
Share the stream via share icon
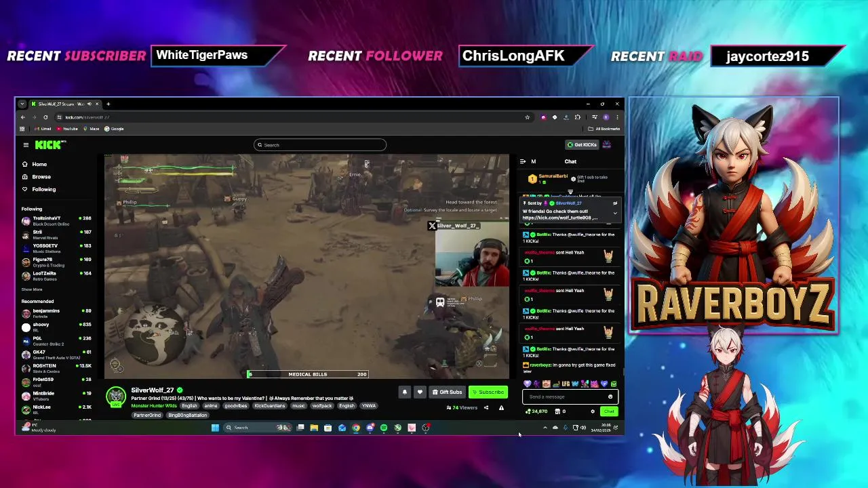pos(486,408)
